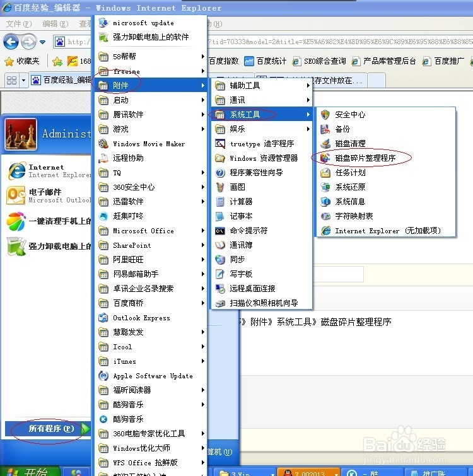Viewport: 473px width, 476px height.
Task: Launch 扫描仪和照相机向导
Action: coord(262,303)
